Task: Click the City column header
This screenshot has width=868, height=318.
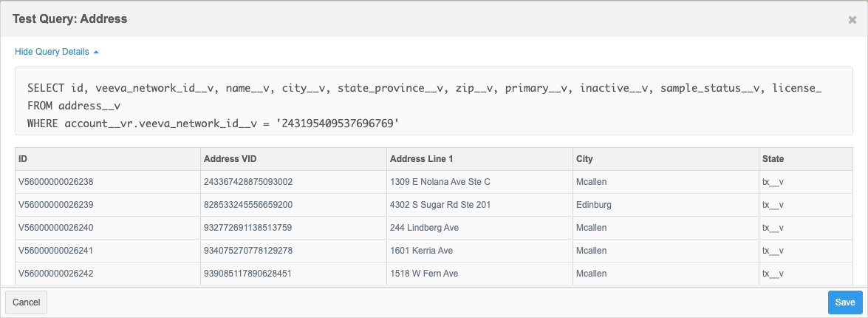Action: click(584, 159)
